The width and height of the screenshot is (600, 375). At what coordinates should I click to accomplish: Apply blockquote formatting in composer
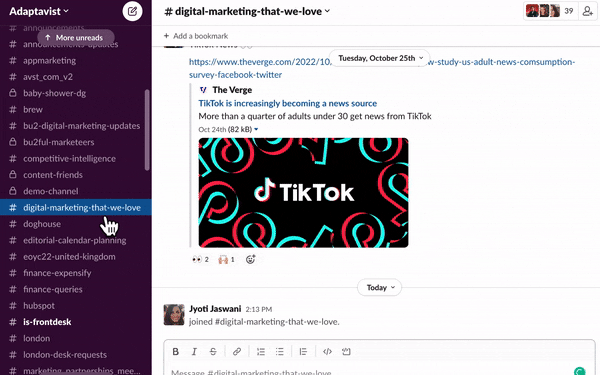pos(303,351)
